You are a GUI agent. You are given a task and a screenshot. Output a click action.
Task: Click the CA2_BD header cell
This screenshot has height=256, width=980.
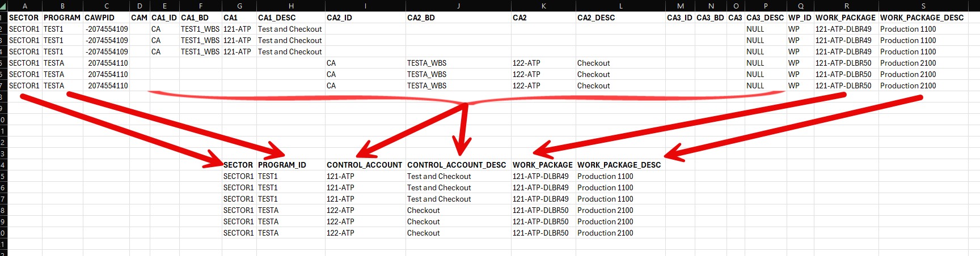(x=458, y=18)
